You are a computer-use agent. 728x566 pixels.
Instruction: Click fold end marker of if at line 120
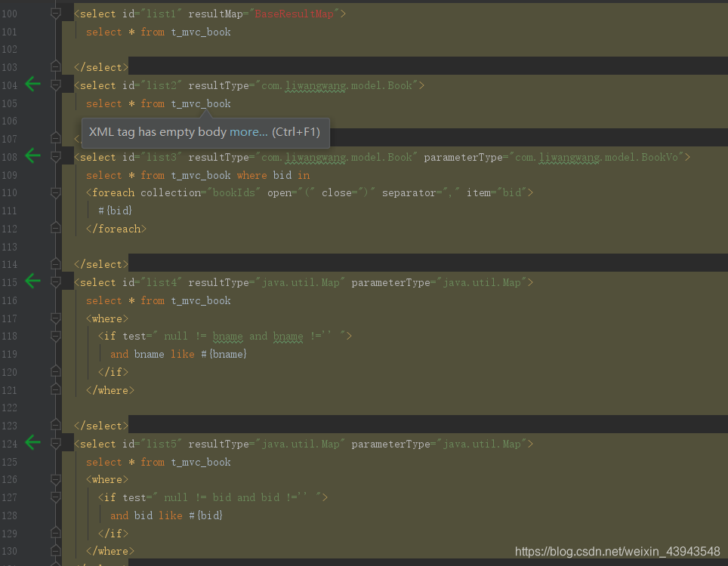(x=55, y=371)
